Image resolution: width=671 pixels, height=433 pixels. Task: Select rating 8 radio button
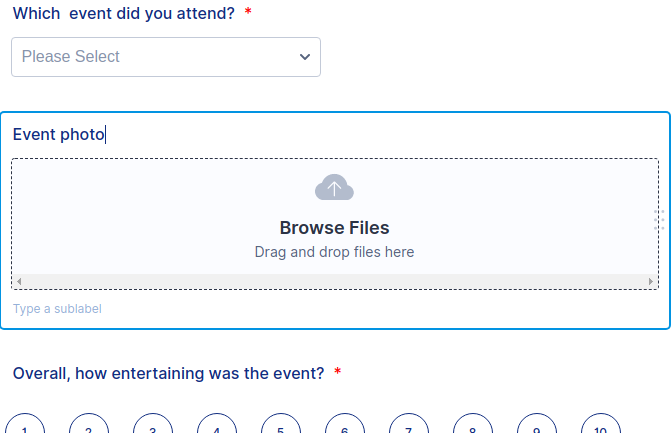coord(473,427)
